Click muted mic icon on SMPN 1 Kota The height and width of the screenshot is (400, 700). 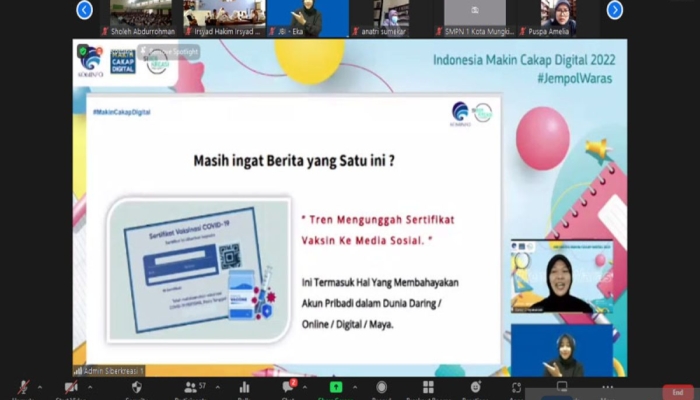click(x=439, y=31)
